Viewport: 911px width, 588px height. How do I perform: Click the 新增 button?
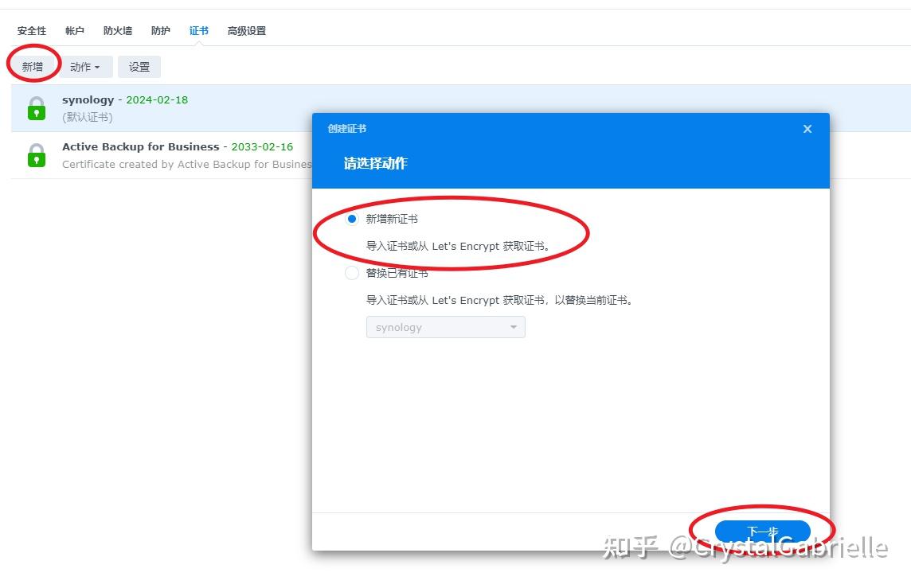33,67
